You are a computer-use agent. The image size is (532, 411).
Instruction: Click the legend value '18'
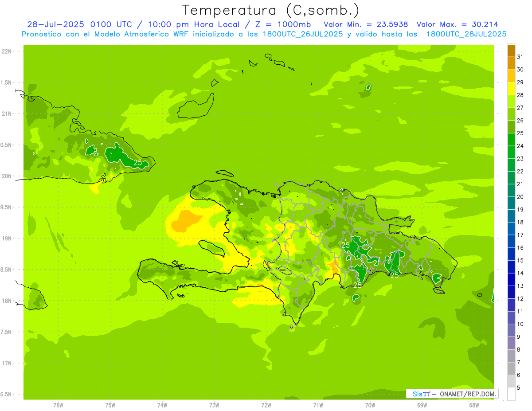(520, 222)
